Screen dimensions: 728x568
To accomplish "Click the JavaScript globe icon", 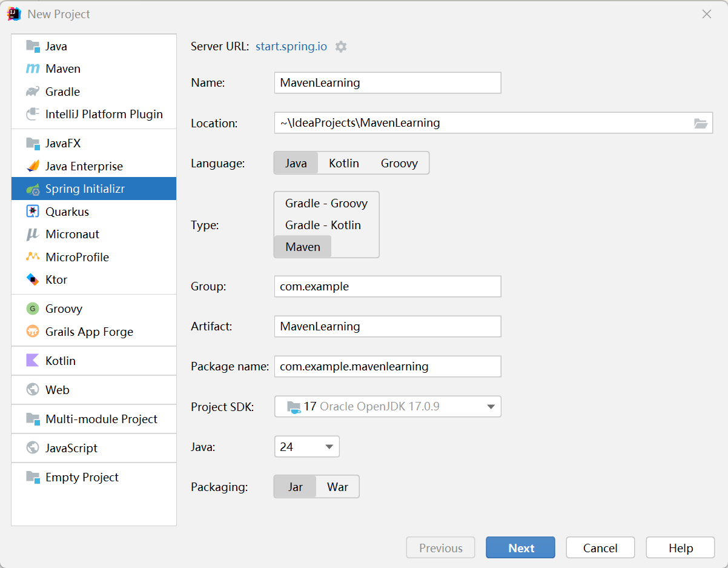I will tap(33, 448).
